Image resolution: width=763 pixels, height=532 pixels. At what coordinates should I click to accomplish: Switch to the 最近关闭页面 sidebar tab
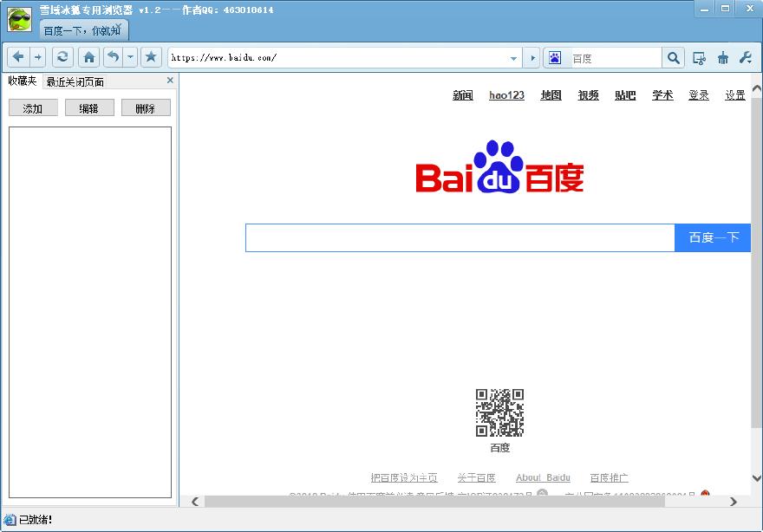coord(75,81)
